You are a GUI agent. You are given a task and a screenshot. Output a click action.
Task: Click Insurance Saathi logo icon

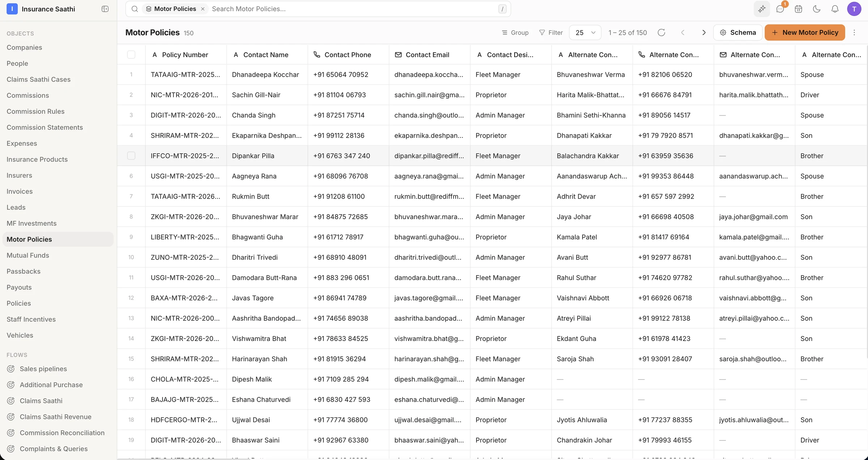tap(12, 9)
